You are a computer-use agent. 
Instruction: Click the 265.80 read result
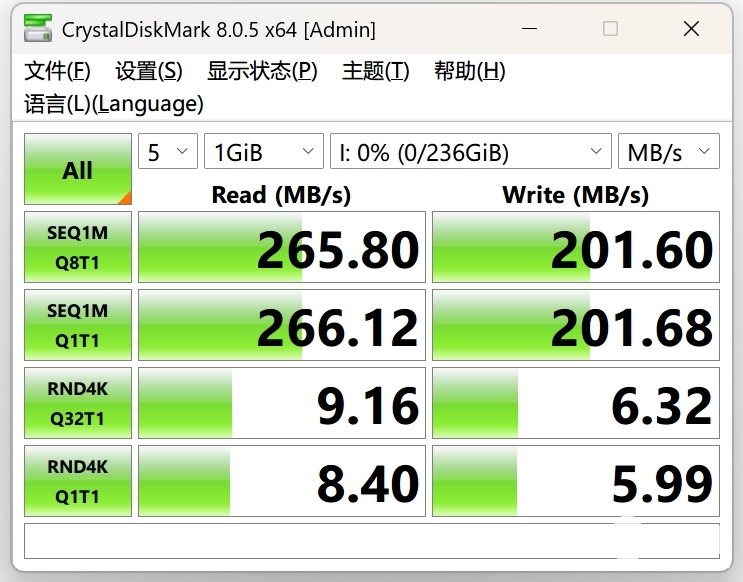[282, 247]
